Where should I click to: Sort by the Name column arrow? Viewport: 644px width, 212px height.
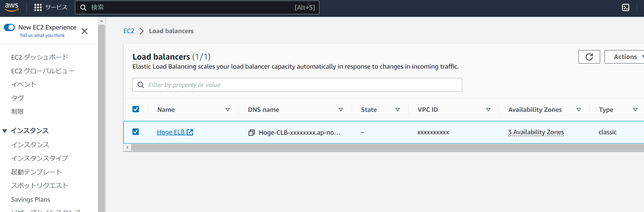(227, 109)
